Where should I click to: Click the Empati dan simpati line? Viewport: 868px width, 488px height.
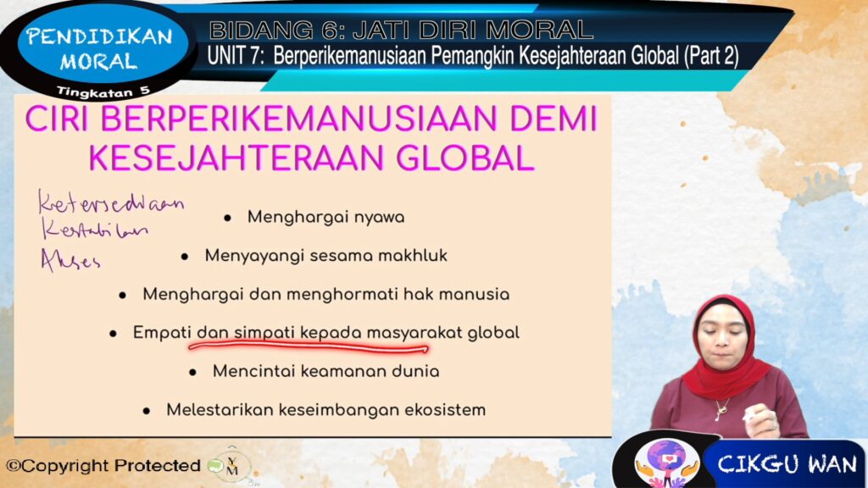coord(325,333)
